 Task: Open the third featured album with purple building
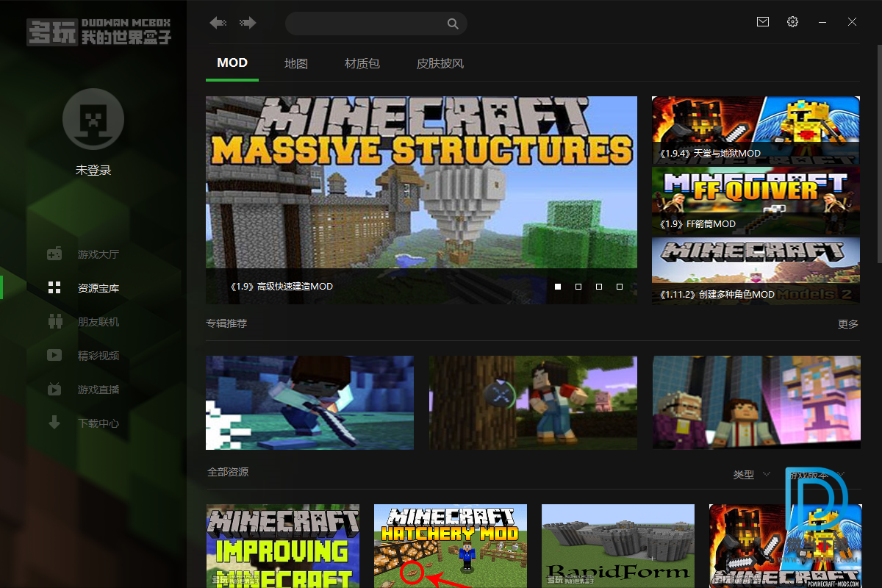coord(756,402)
